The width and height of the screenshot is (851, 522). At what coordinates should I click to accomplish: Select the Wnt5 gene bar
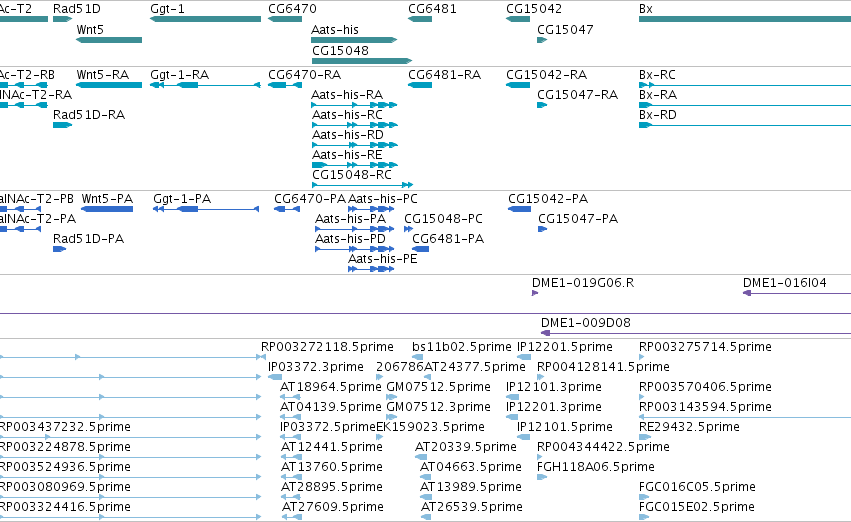(x=109, y=40)
